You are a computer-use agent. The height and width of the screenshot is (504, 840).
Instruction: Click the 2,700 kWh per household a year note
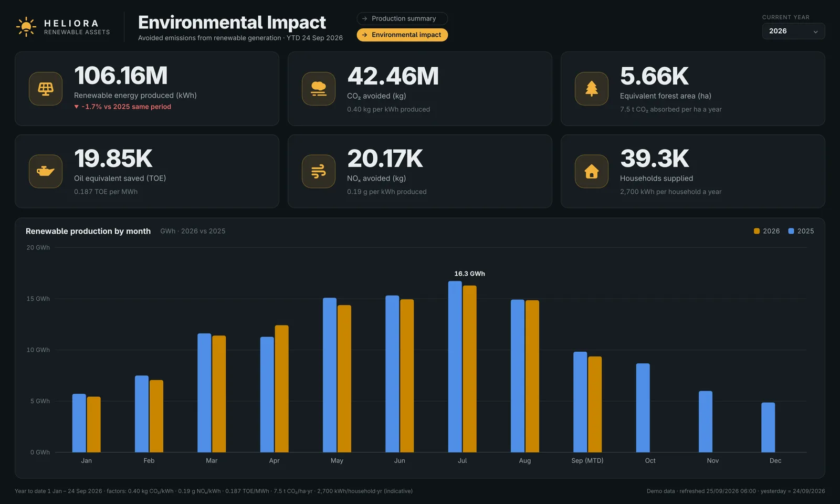pyautogui.click(x=671, y=192)
